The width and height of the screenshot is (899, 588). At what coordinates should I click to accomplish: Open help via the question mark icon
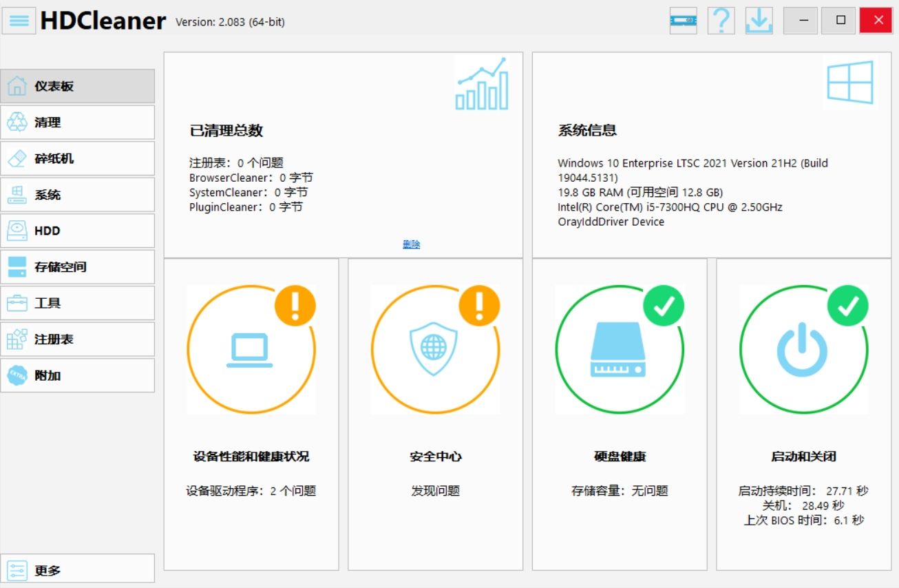721,21
